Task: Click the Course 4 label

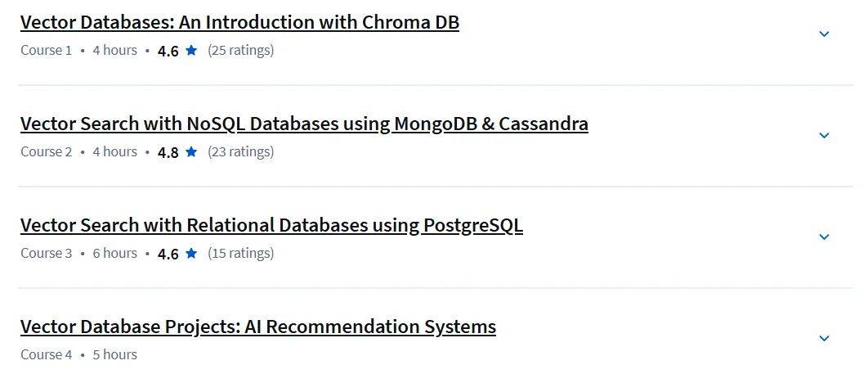Action: (x=47, y=354)
